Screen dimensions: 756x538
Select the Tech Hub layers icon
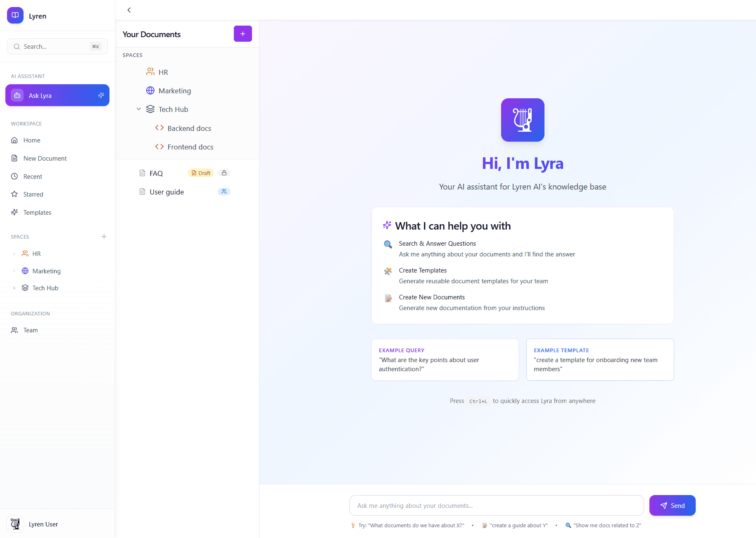[x=150, y=109]
